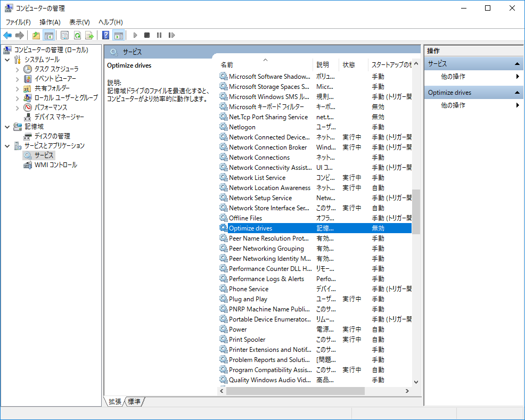Select ディスクの管理 in the tree
The height and width of the screenshot is (420, 525).
52,136
